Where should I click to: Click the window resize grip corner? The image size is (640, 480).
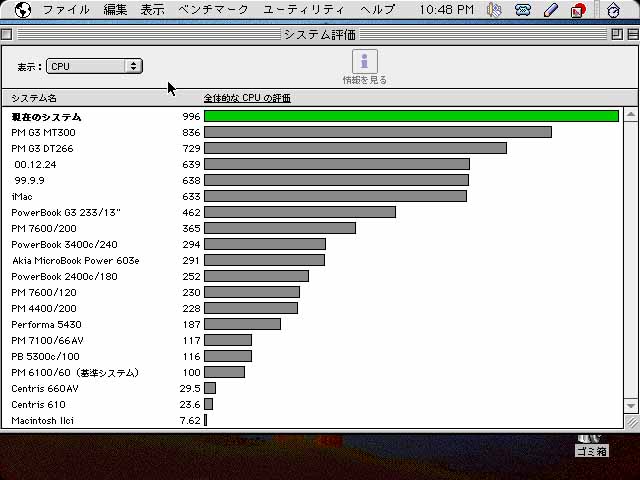632,422
